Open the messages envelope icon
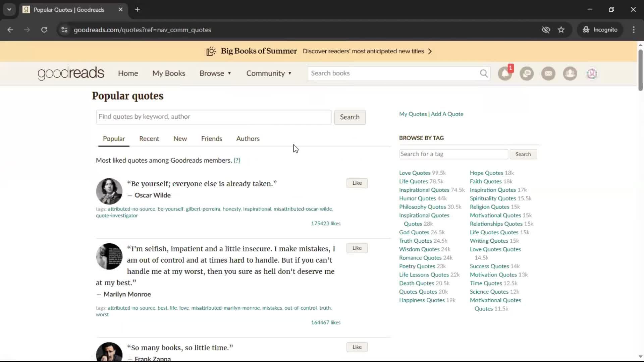Viewport: 644px width, 362px height. [548, 73]
